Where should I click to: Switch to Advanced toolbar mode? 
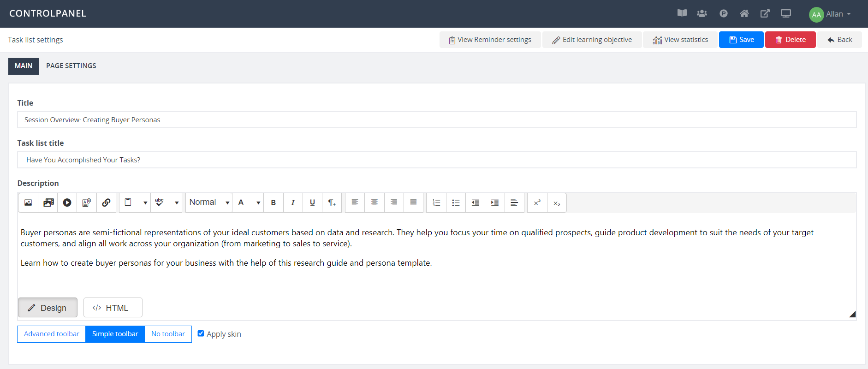point(52,334)
